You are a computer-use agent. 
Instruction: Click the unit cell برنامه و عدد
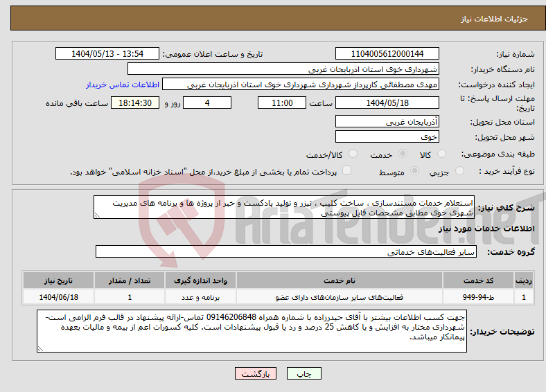coord(200,297)
